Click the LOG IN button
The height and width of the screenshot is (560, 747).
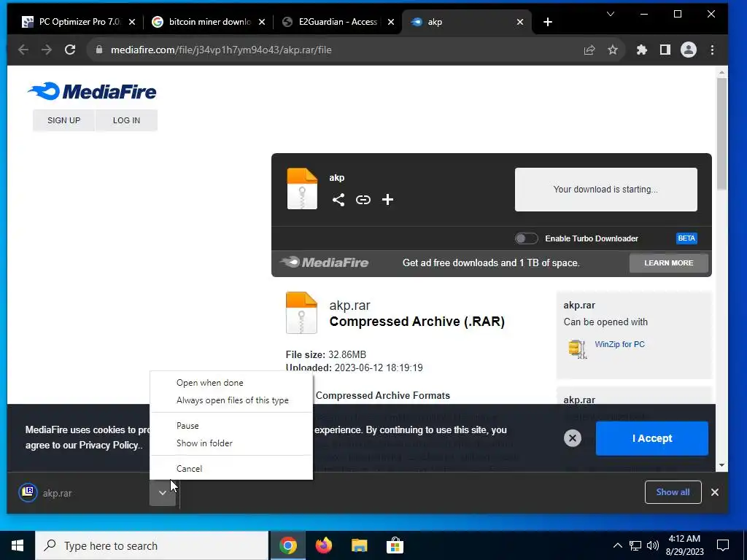pos(126,120)
